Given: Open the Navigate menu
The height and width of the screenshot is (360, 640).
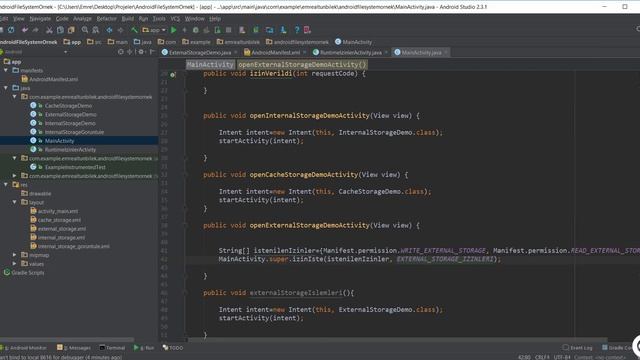Looking at the screenshot, I should (40, 19).
